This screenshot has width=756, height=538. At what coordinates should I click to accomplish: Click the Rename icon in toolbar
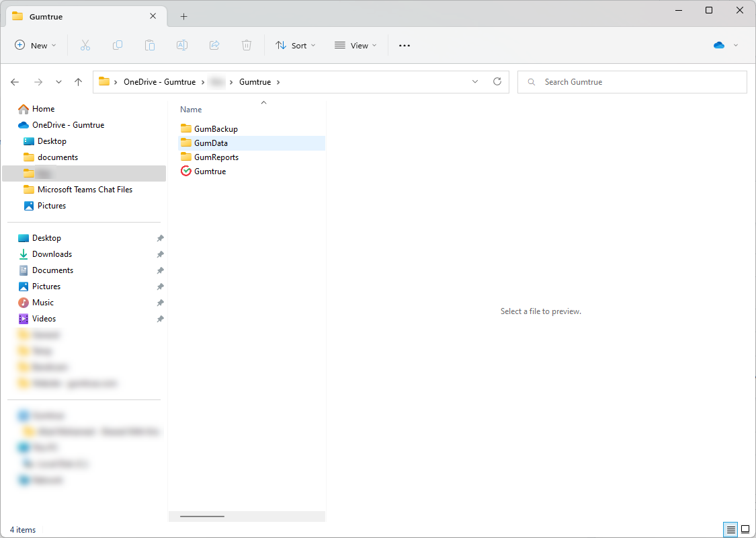point(181,45)
